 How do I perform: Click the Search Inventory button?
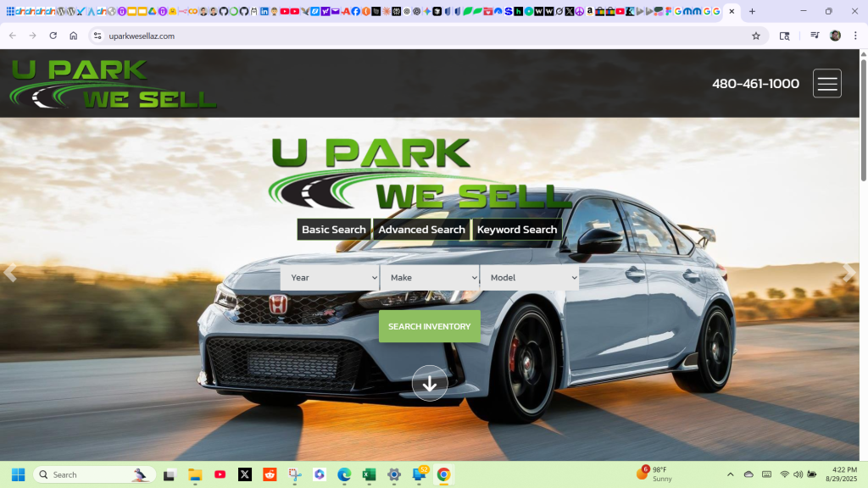coord(429,326)
